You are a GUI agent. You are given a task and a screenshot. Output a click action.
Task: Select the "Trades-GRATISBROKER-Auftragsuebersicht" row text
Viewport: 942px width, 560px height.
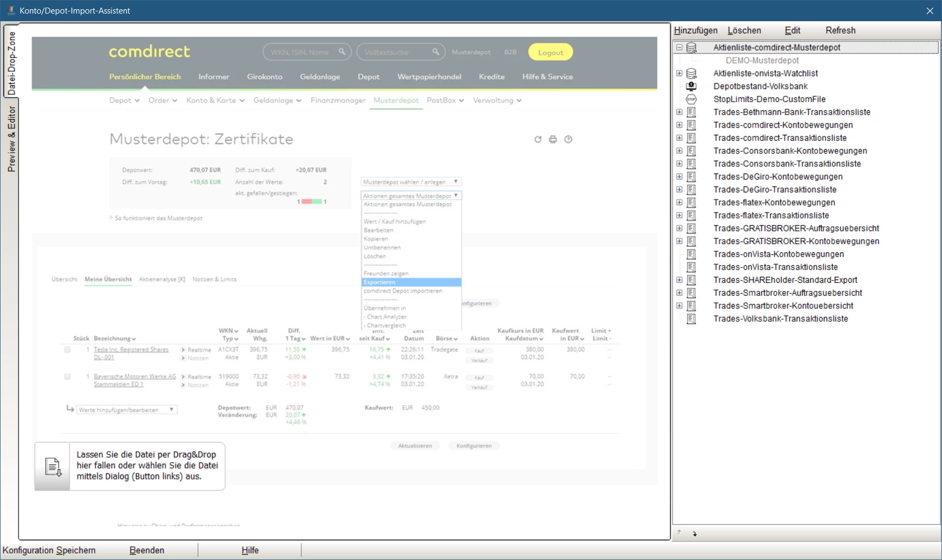(x=796, y=228)
